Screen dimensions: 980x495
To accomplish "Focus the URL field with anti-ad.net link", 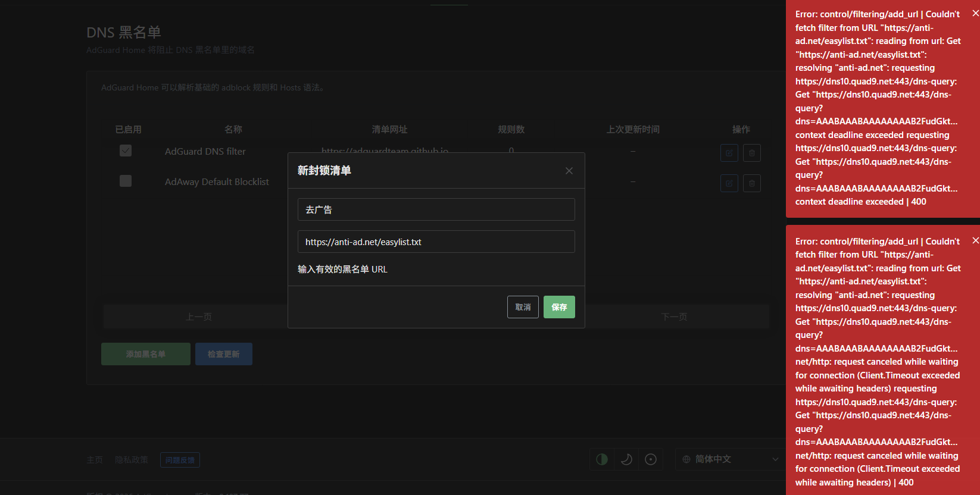I will tap(436, 242).
